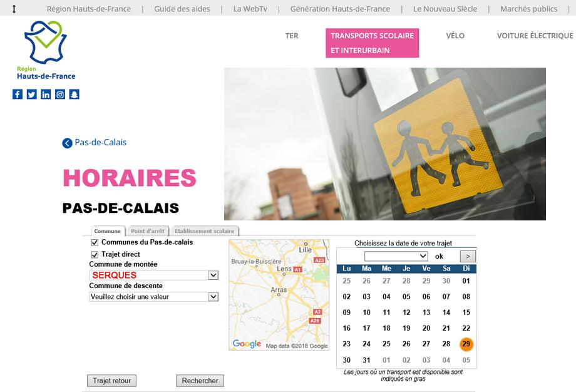Image resolution: width=576 pixels, height=392 pixels.
Task: Select day 20 in the calendar
Action: click(x=426, y=328)
